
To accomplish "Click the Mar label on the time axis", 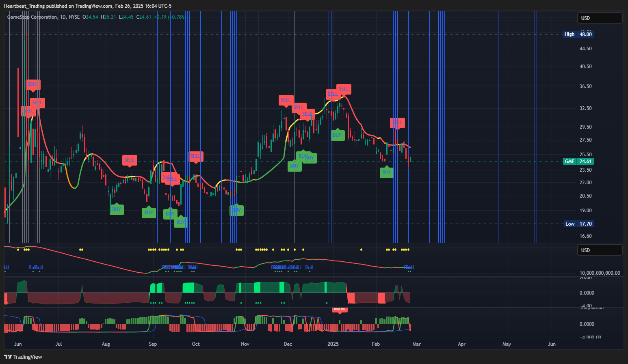I will 416,344.
